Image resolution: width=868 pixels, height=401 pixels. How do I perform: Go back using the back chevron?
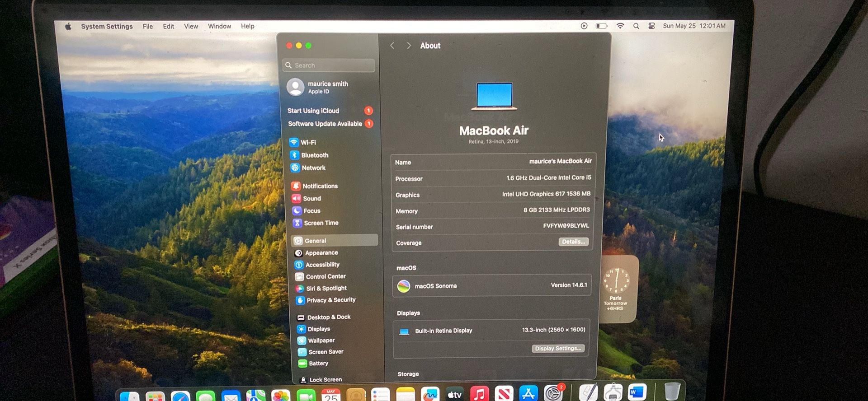click(x=392, y=46)
